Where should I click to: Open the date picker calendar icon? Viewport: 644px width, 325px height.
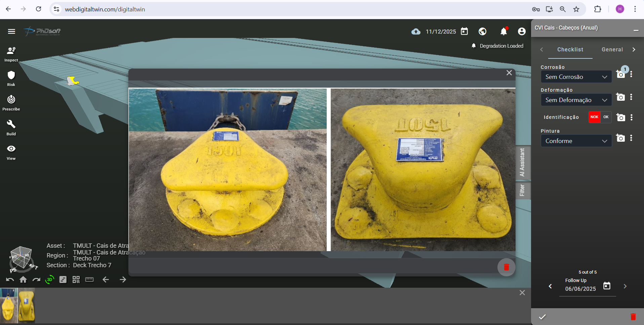click(464, 32)
